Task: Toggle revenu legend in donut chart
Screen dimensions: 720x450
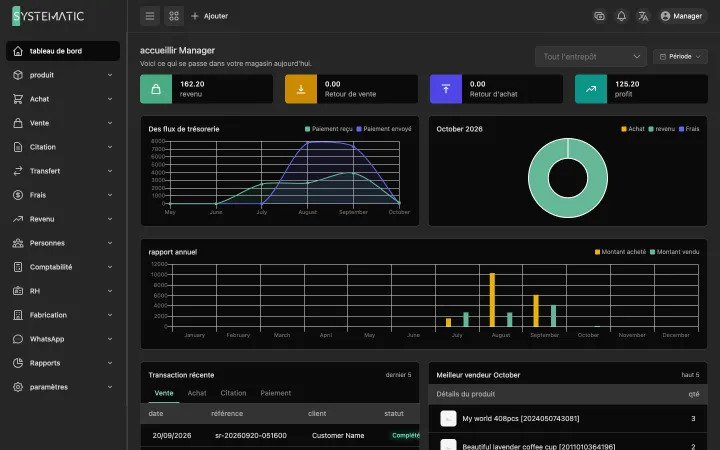Action: (661, 129)
